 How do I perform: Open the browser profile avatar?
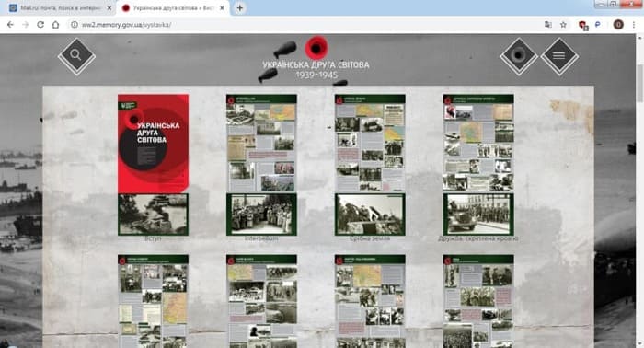pos(618,25)
